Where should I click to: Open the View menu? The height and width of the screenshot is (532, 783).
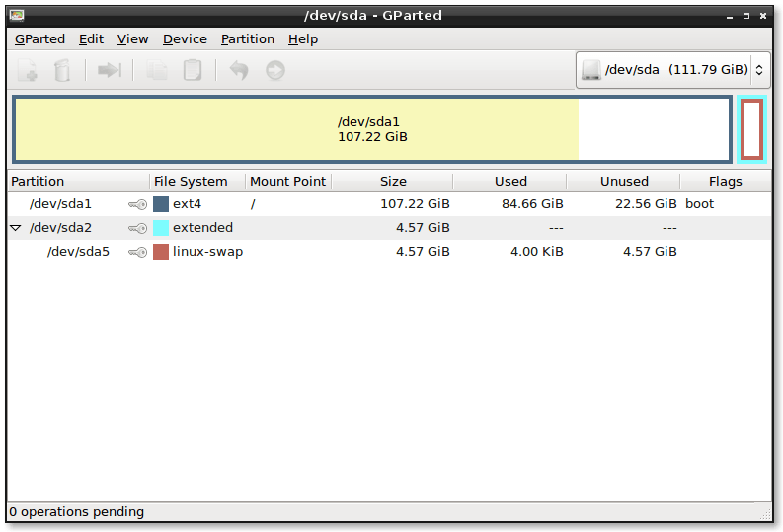click(133, 38)
